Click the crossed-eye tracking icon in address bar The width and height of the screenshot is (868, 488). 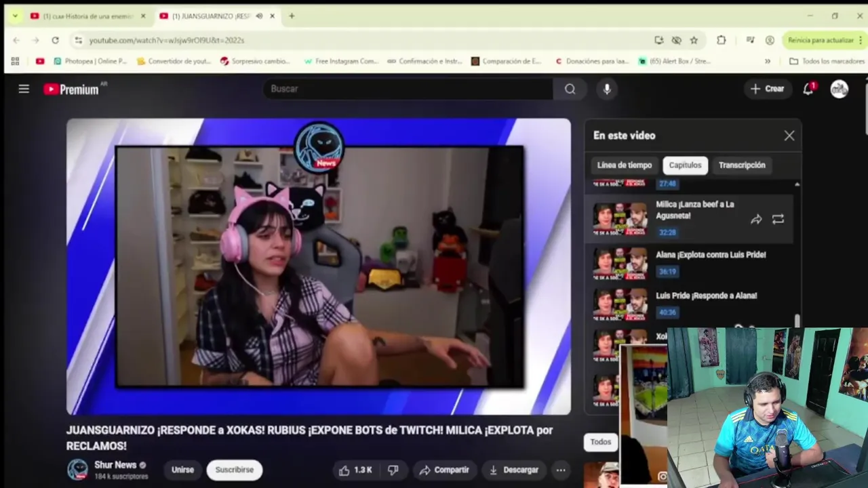pos(676,40)
